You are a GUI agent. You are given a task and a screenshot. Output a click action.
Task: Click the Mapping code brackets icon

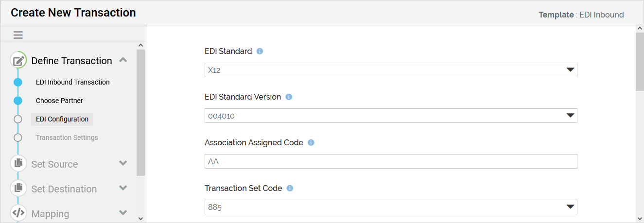(18, 213)
